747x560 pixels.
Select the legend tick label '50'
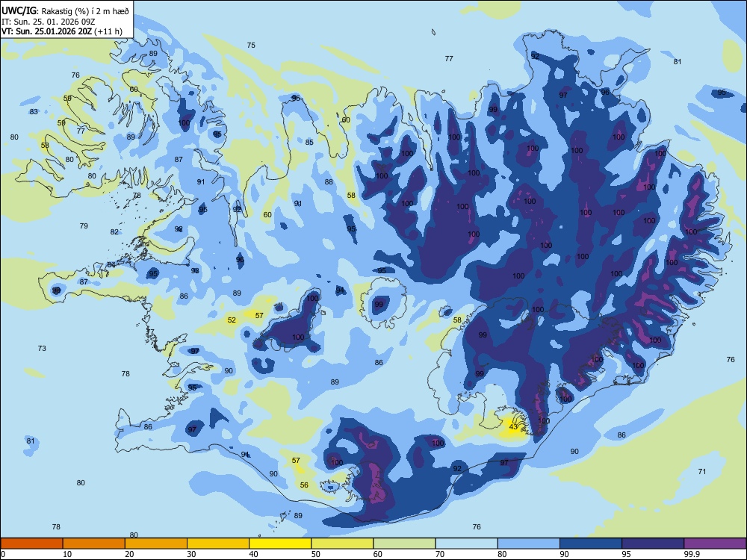tap(315, 554)
